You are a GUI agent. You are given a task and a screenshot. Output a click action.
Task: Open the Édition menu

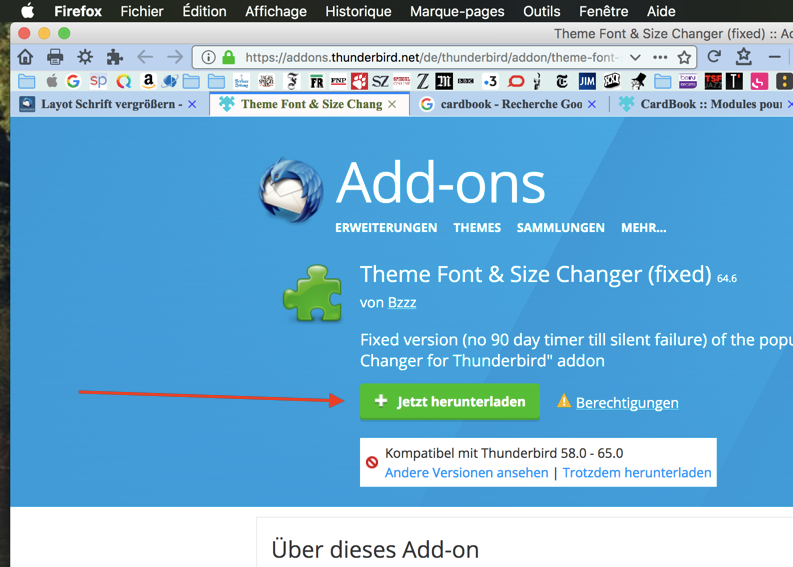coord(204,11)
